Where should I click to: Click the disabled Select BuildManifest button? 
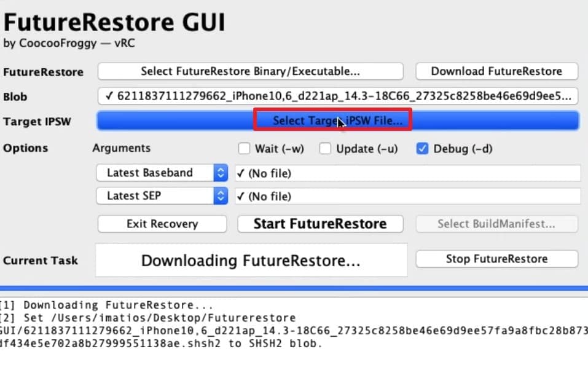click(x=496, y=223)
